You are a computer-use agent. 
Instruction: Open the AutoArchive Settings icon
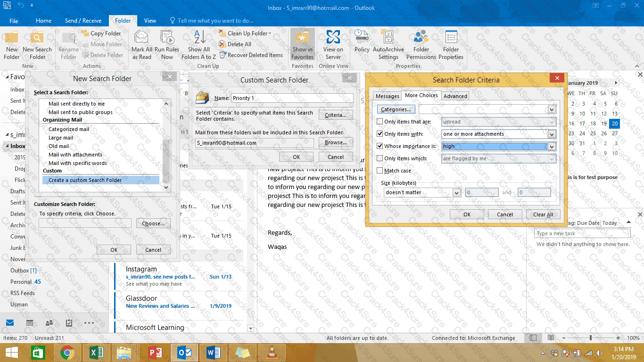click(388, 38)
